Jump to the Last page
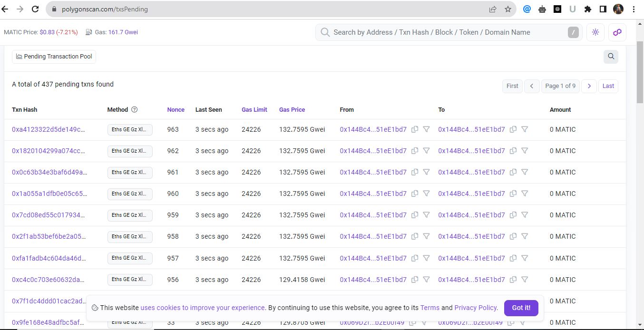644x330 pixels. coord(608,86)
